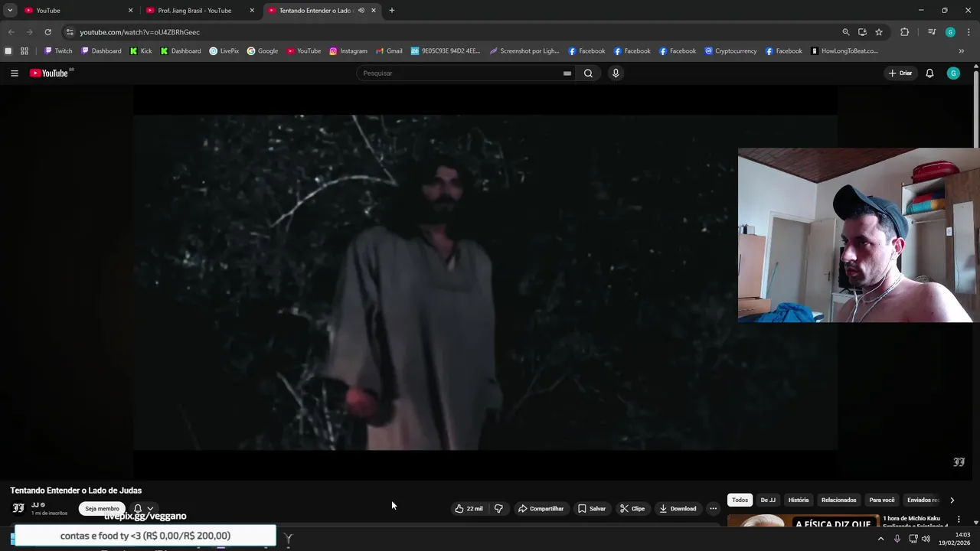This screenshot has height=551, width=980.
Task: Click the taskbar microphone tray icon
Action: coord(897,539)
